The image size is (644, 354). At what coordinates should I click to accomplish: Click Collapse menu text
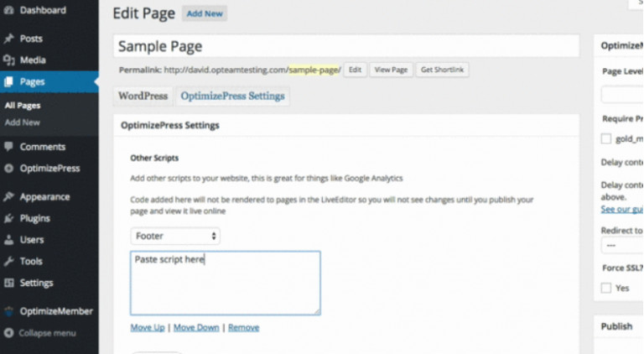tap(47, 333)
